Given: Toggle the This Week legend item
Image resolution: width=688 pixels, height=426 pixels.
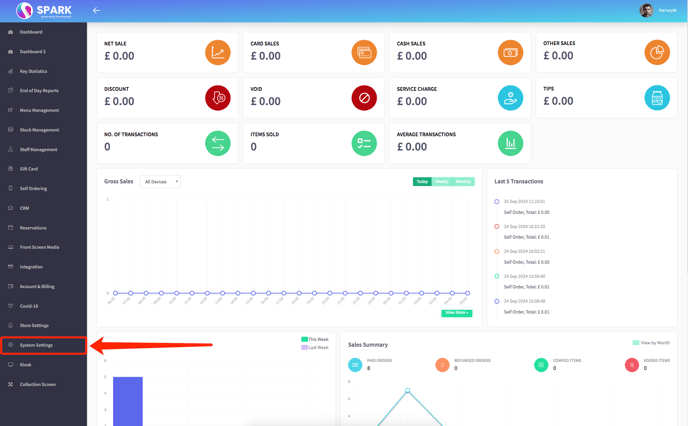Looking at the screenshot, I should coord(315,339).
